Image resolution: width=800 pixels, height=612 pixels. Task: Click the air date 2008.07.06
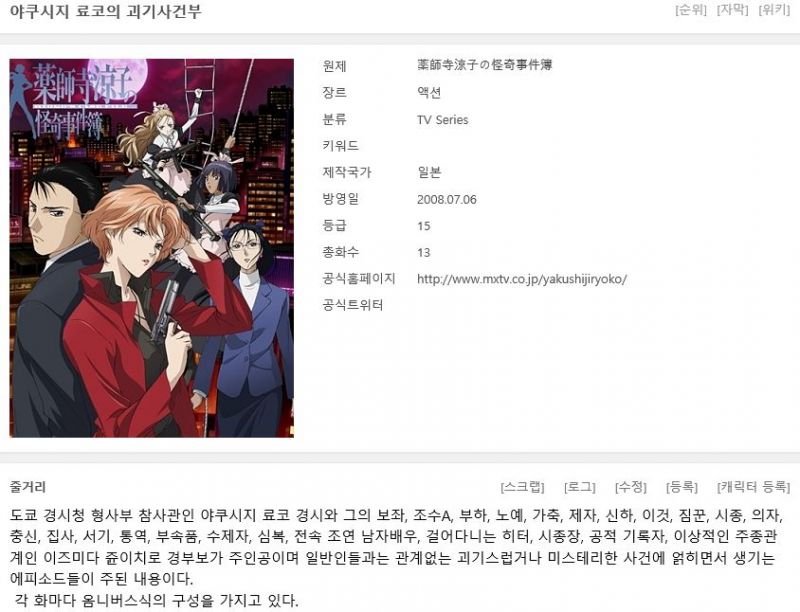[x=446, y=199]
